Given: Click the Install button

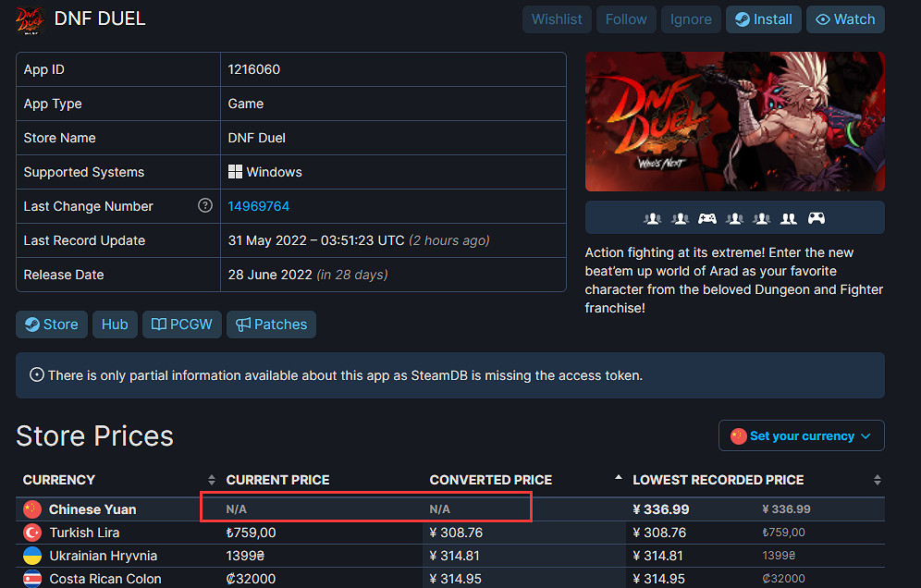Looking at the screenshot, I should click(x=763, y=19).
